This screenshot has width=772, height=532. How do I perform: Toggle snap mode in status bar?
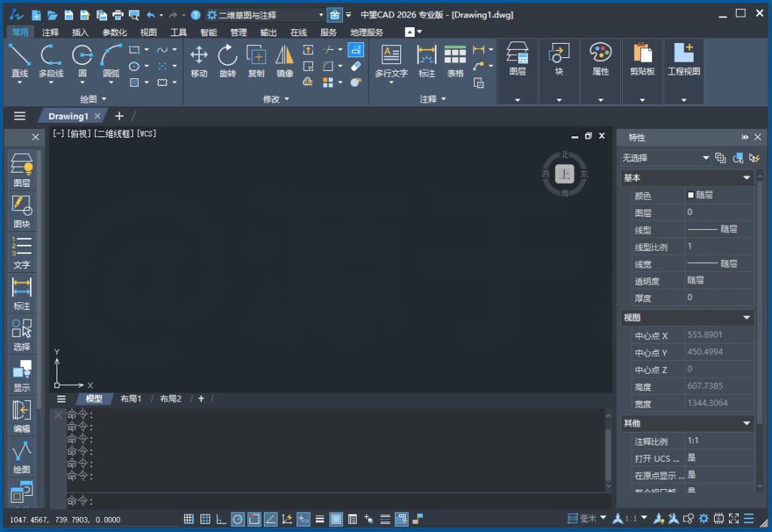(x=188, y=518)
